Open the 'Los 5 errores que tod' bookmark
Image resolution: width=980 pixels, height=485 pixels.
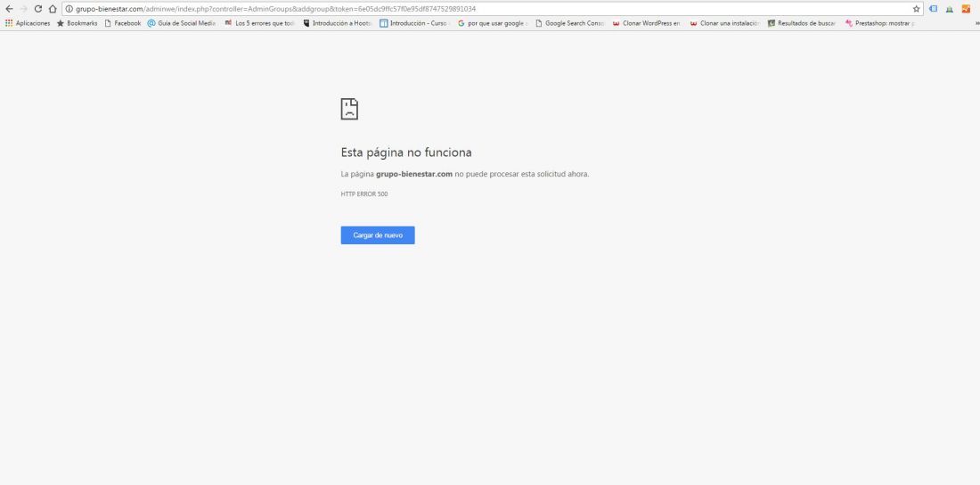260,23
